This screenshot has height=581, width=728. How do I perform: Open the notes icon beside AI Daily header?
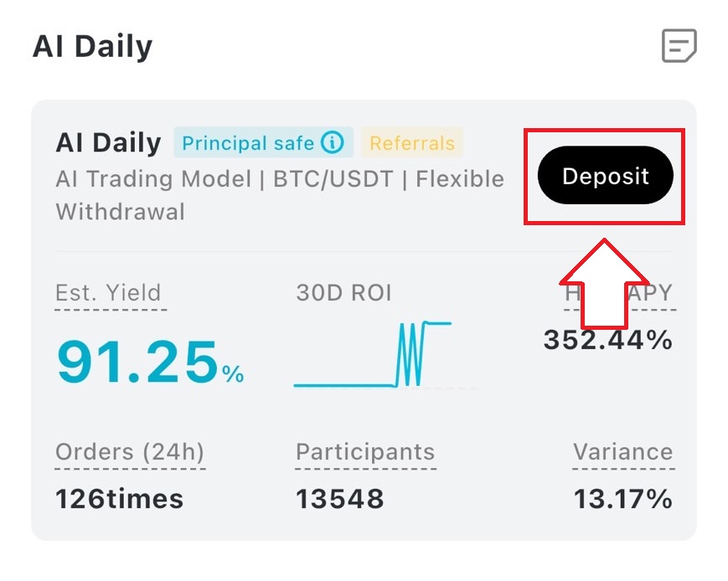[679, 45]
